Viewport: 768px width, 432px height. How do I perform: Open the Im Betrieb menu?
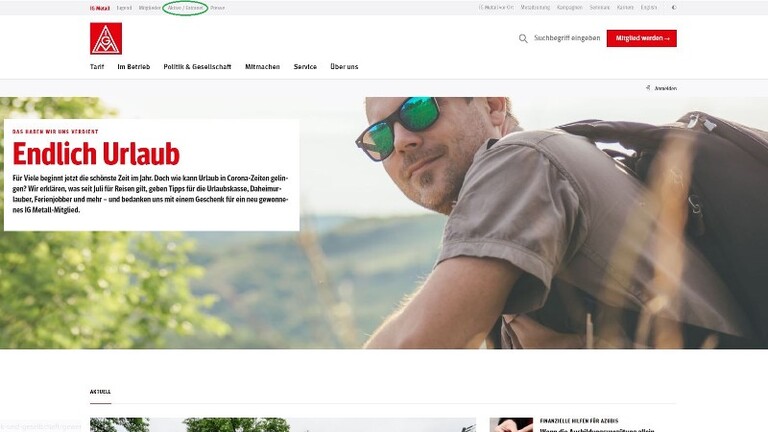(x=134, y=67)
